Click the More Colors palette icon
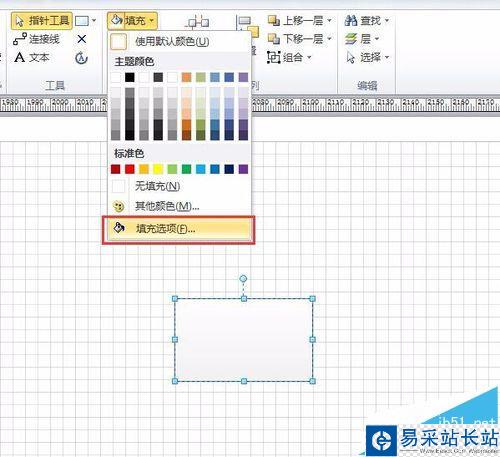This screenshot has height=457, width=500. point(119,207)
